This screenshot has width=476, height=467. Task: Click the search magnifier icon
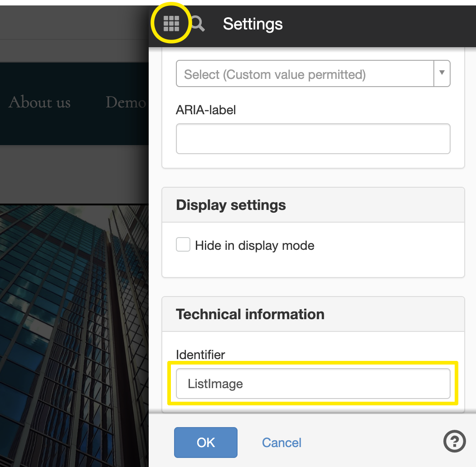[198, 24]
